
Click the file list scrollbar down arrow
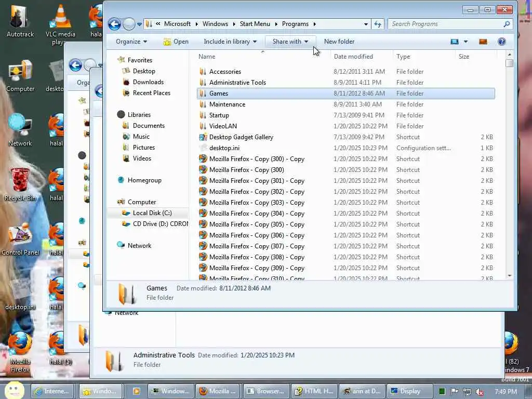[509, 276]
